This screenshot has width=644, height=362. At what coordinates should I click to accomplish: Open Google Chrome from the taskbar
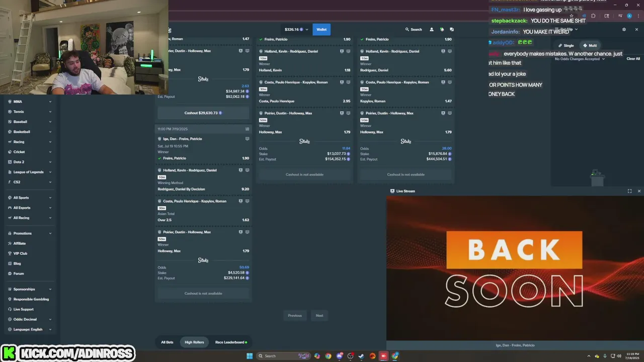328,356
